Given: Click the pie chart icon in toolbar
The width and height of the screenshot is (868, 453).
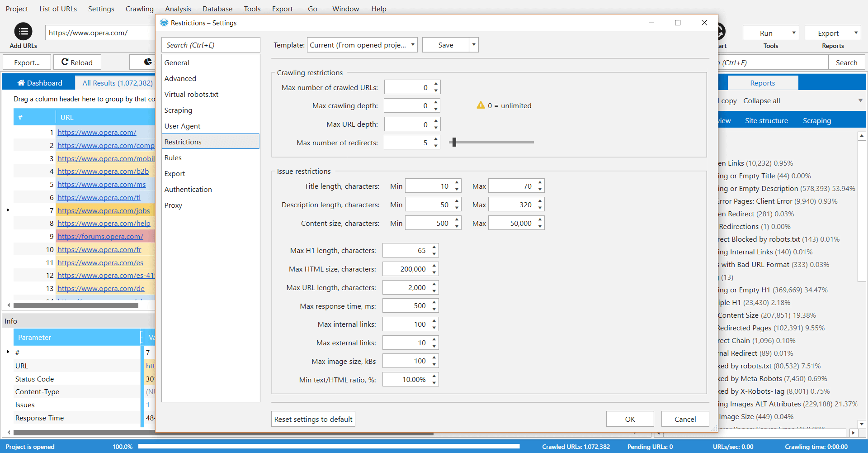Looking at the screenshot, I should click(x=148, y=62).
